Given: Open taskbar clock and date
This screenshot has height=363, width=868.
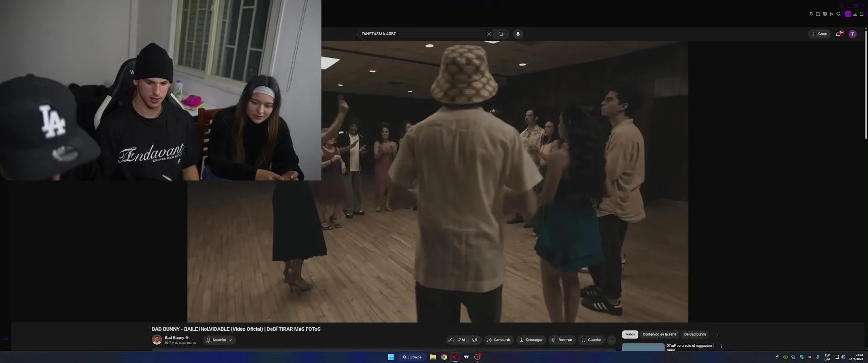Looking at the screenshot, I should tap(856, 357).
